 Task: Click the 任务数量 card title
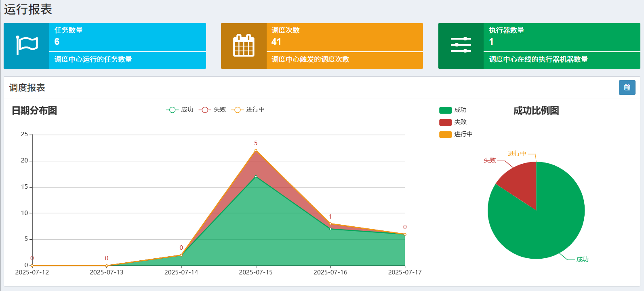tap(69, 30)
